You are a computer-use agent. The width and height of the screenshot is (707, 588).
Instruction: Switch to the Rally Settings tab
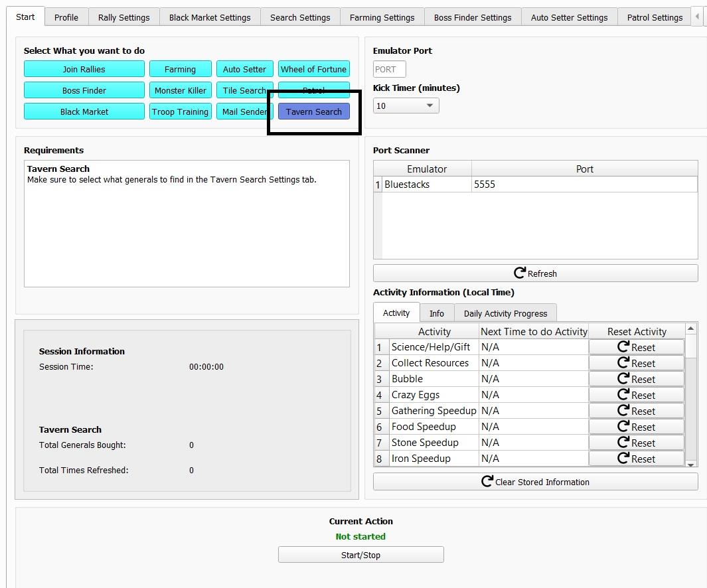(x=123, y=17)
